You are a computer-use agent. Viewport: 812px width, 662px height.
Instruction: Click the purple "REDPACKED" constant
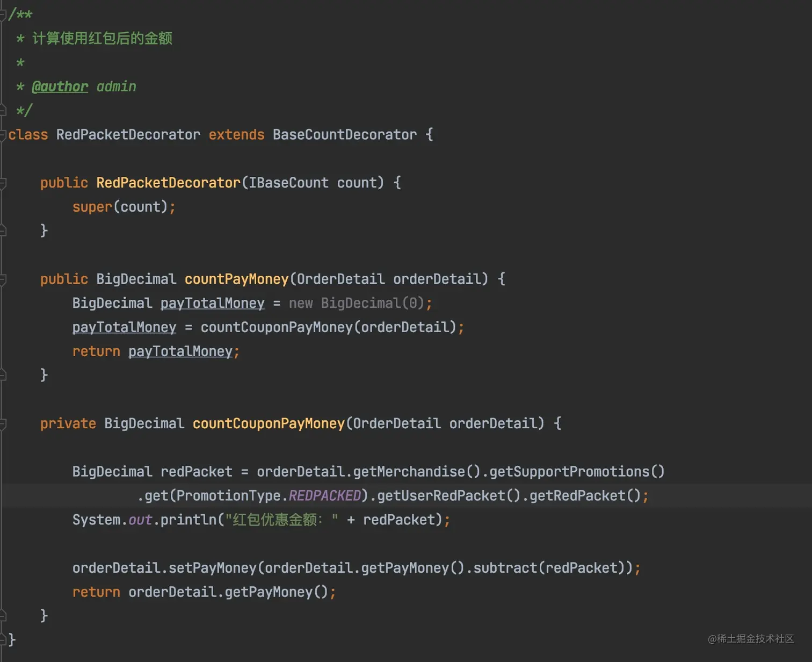pyautogui.click(x=325, y=495)
